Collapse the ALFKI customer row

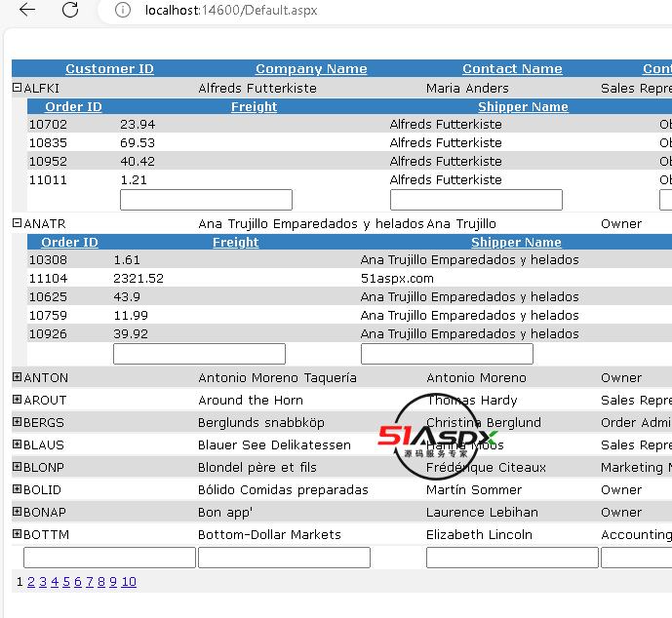pos(17,88)
